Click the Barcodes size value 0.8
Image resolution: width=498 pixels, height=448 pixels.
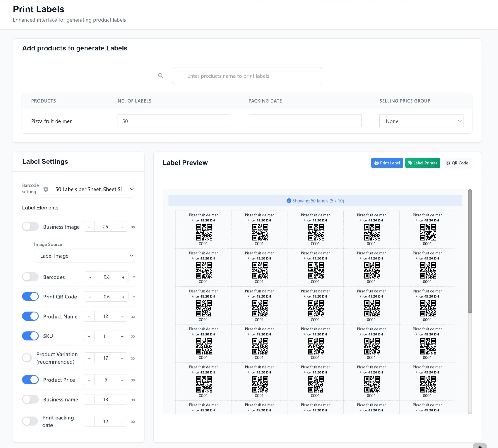(x=107, y=277)
